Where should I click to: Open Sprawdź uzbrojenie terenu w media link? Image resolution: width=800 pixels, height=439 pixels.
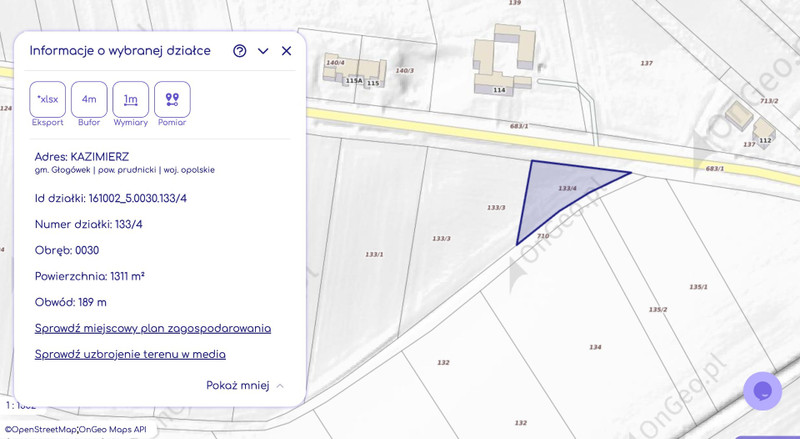pyautogui.click(x=130, y=354)
